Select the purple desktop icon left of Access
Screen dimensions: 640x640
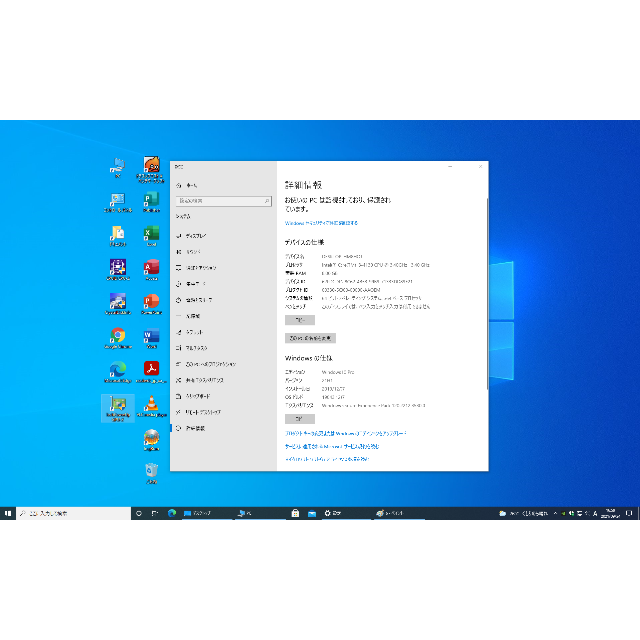tap(118, 270)
